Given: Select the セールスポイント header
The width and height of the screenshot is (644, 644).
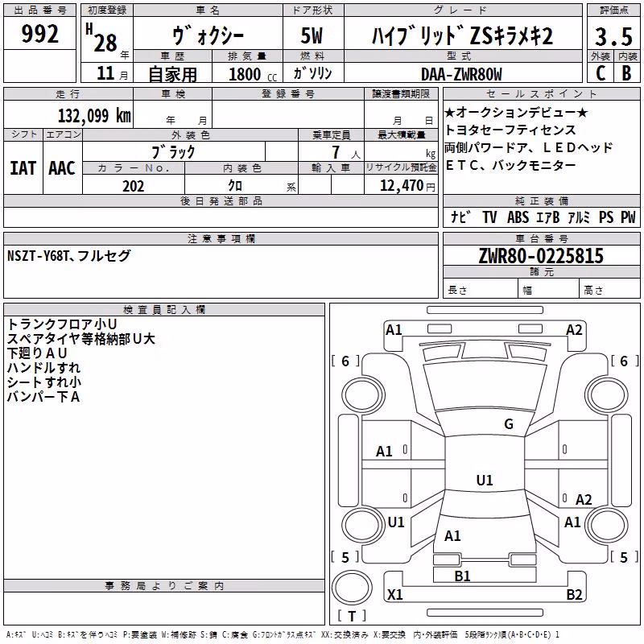Looking at the screenshot, I should click(541, 93).
